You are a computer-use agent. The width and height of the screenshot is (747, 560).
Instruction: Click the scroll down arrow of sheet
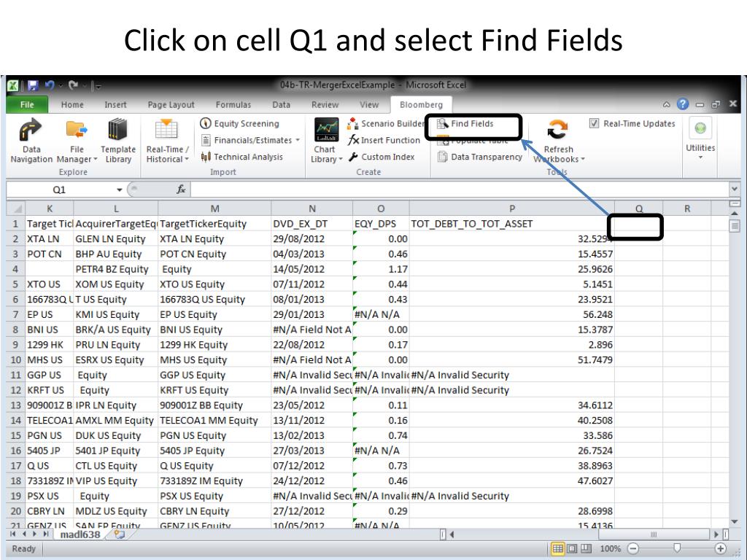[x=734, y=522]
